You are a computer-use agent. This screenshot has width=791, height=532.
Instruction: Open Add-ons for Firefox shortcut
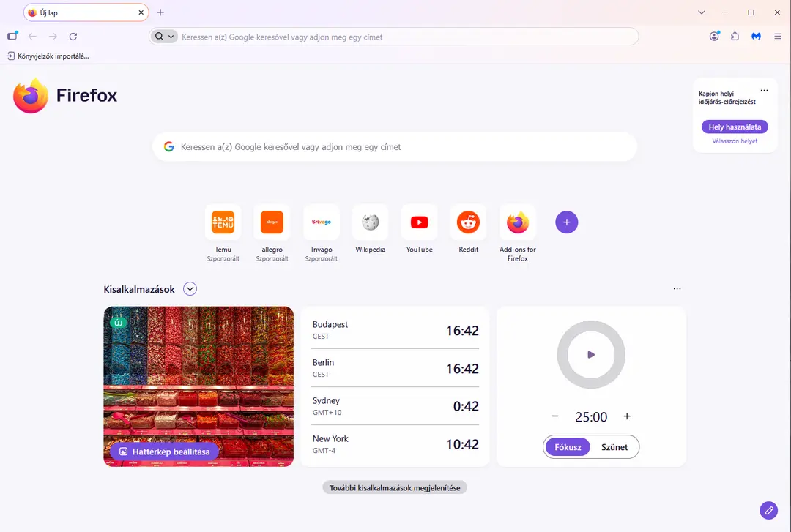pos(518,222)
